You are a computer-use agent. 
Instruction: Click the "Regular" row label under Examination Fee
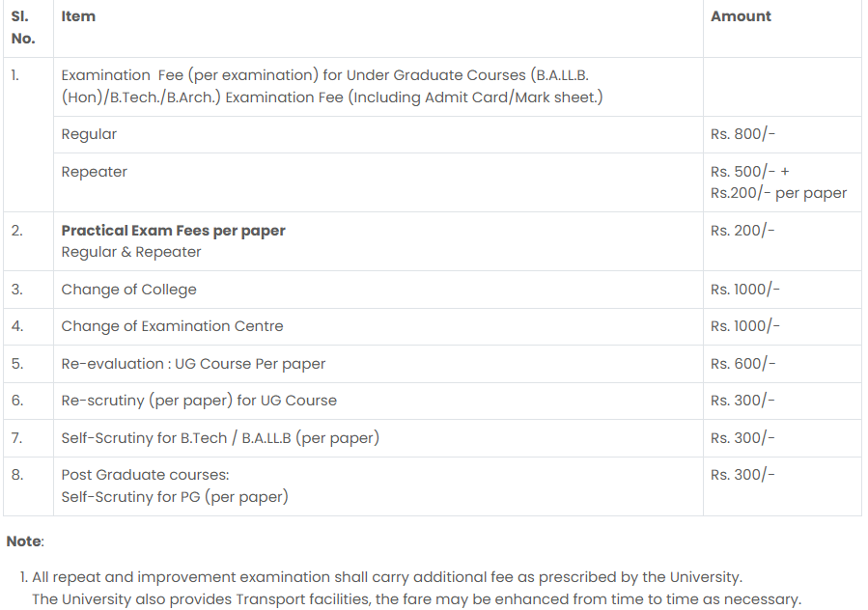tap(89, 134)
